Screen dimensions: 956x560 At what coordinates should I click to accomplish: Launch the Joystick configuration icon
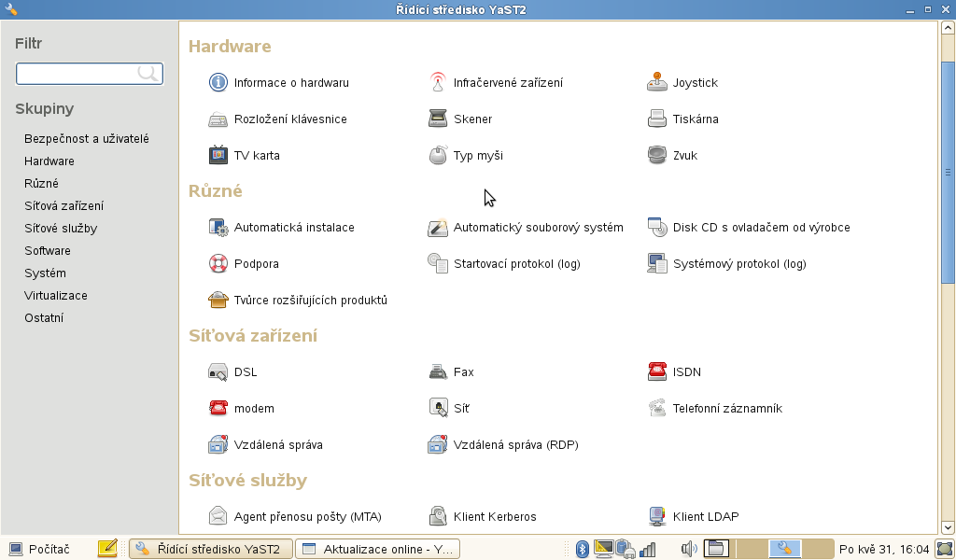(657, 82)
